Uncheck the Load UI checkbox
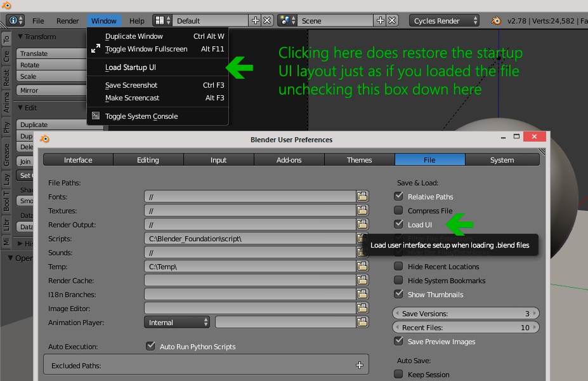This screenshot has width=588, height=381. (398, 224)
